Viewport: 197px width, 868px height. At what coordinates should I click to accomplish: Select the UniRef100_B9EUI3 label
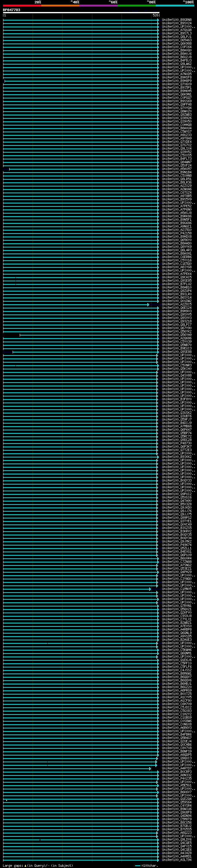(177, 349)
